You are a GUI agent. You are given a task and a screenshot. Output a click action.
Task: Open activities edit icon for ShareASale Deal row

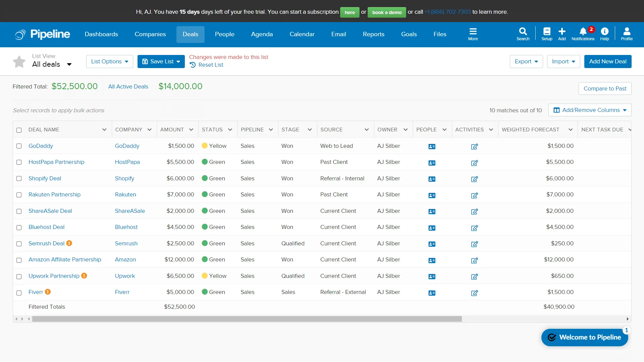tap(474, 212)
